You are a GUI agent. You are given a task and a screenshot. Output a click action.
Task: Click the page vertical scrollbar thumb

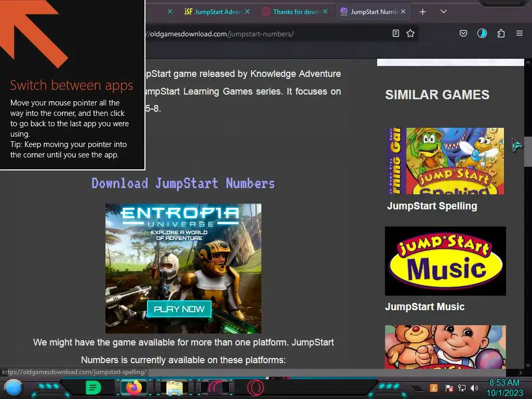(528, 151)
